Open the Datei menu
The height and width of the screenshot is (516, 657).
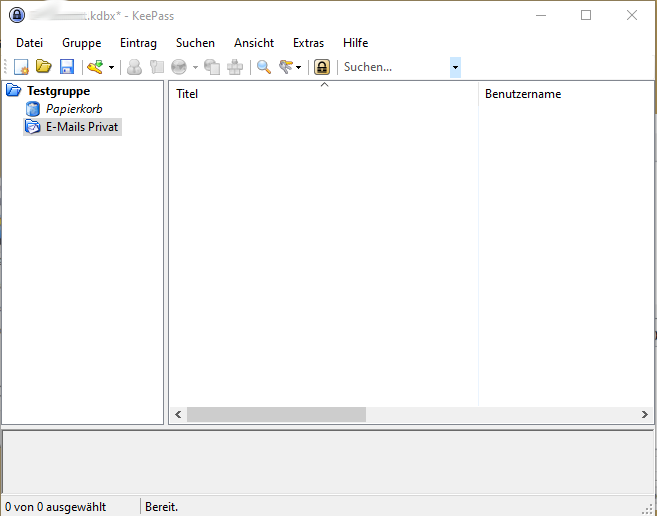click(x=30, y=43)
